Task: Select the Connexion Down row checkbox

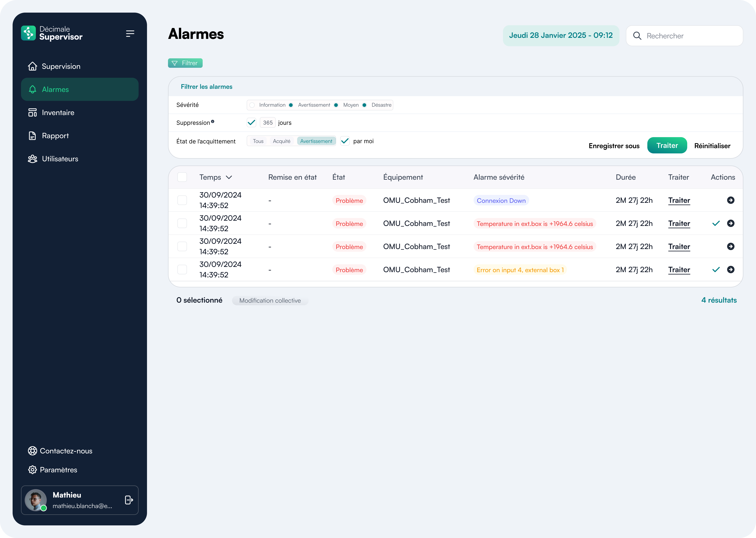Action: 182,200
